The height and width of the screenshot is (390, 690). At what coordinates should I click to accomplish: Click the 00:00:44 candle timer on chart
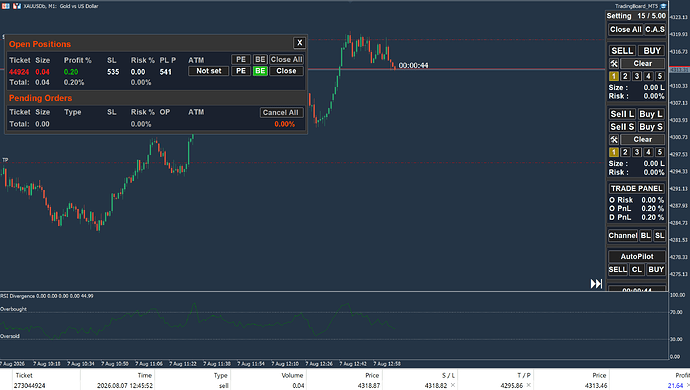pos(413,66)
